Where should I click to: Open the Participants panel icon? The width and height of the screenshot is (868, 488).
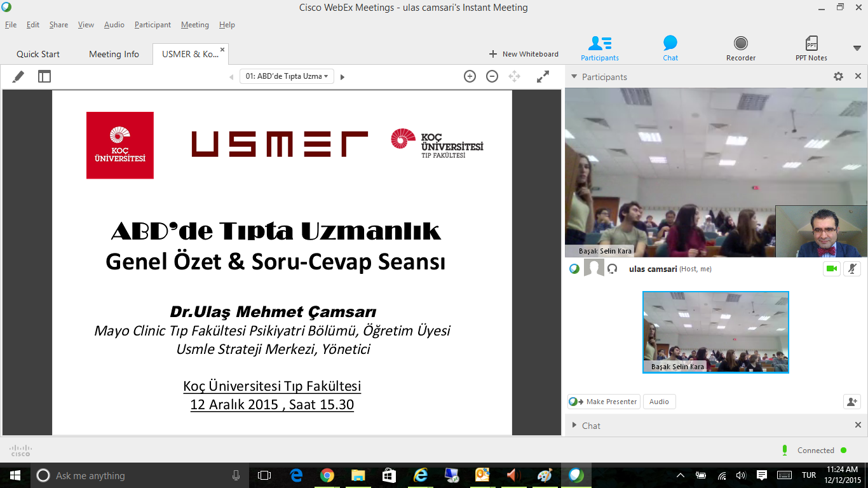point(599,48)
